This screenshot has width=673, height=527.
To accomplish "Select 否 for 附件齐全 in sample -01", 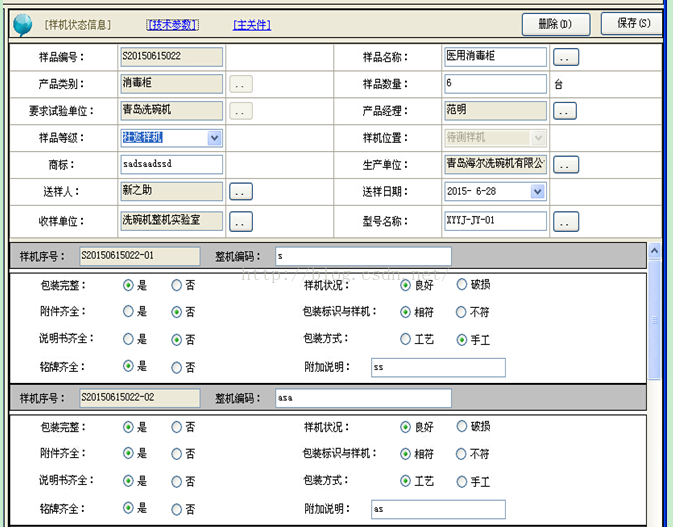I will (x=176, y=312).
